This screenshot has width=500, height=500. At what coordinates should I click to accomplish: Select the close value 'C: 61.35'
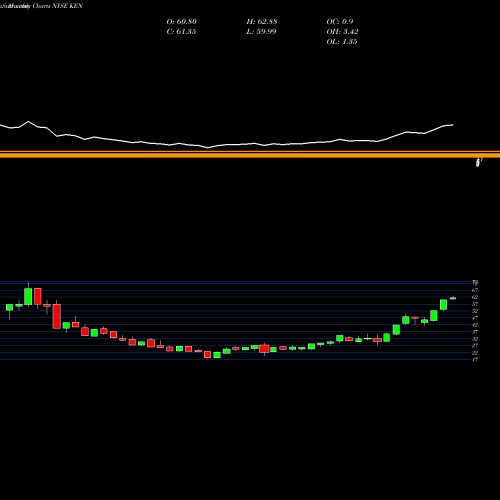tap(181, 32)
